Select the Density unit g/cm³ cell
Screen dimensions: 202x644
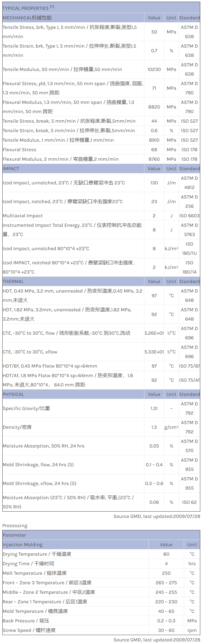[x=171, y=427]
